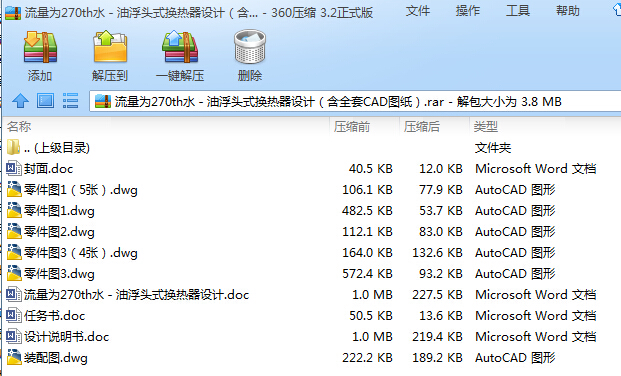Click the DWG icon of 装配图.dwg

[x=14, y=357]
